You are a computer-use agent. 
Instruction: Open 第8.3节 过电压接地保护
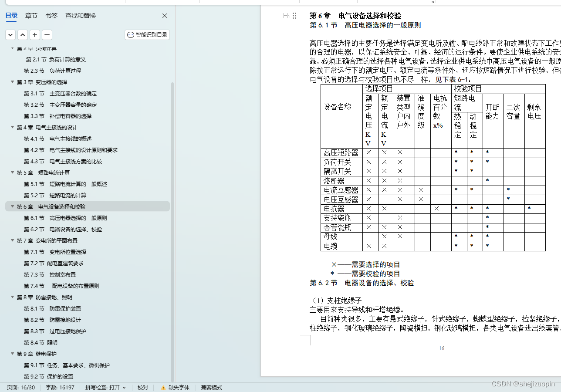click(55, 331)
